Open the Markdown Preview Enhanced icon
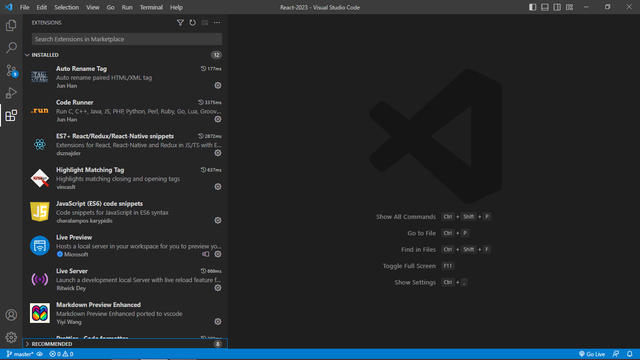Image resolution: width=640 pixels, height=360 pixels. click(x=40, y=313)
